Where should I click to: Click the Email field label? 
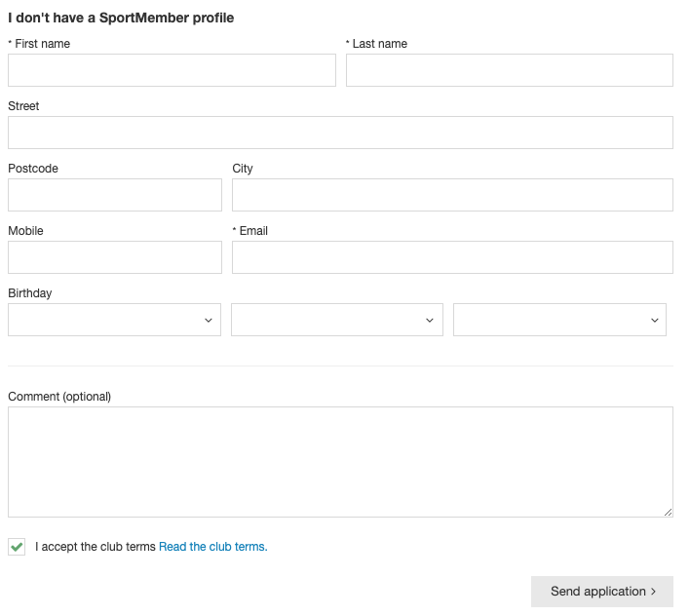[x=253, y=231]
